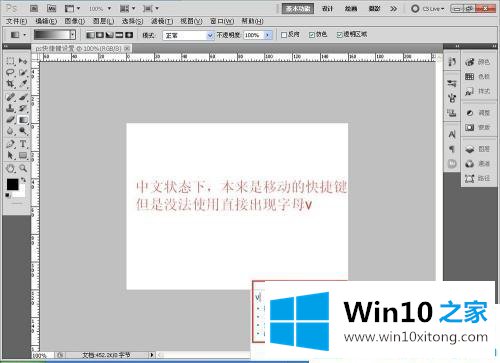Open the gradient picker dropdown arrow
The height and width of the screenshot is (363, 500).
point(73,35)
